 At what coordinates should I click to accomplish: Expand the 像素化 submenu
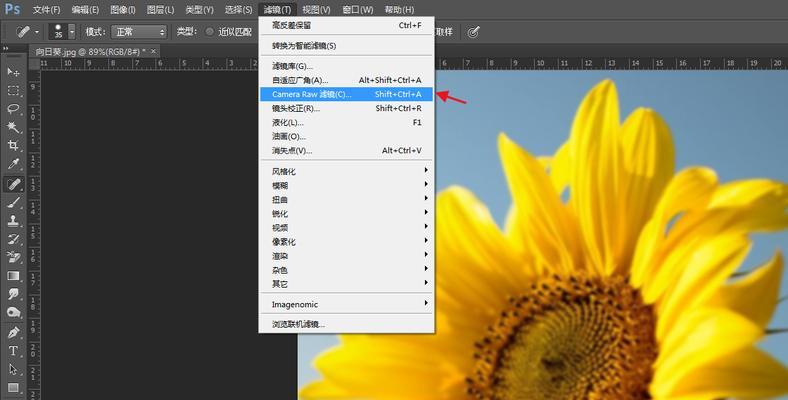pos(346,242)
